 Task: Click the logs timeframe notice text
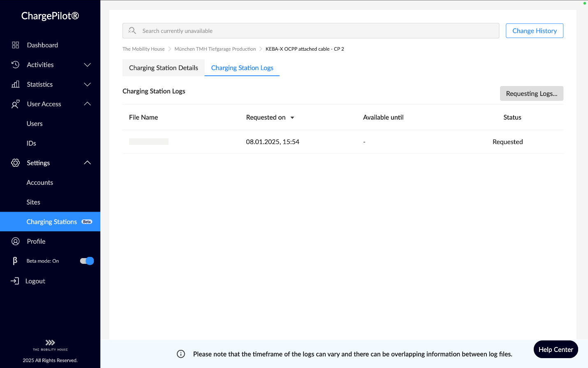tap(353, 354)
